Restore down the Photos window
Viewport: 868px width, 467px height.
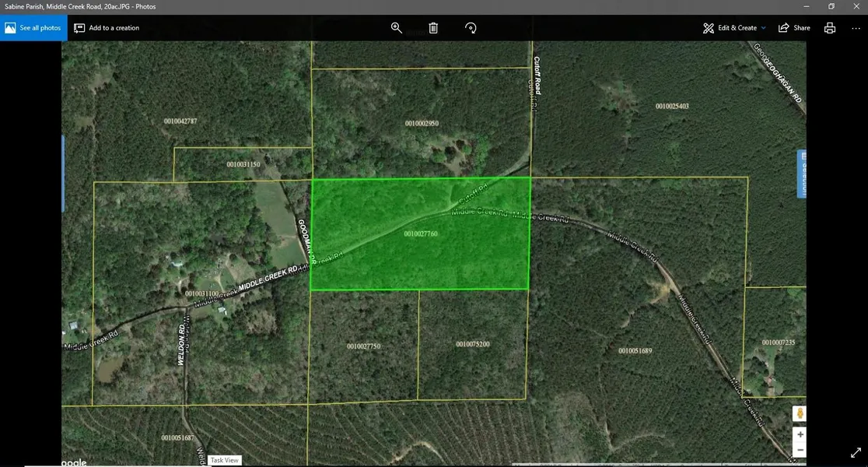click(831, 6)
